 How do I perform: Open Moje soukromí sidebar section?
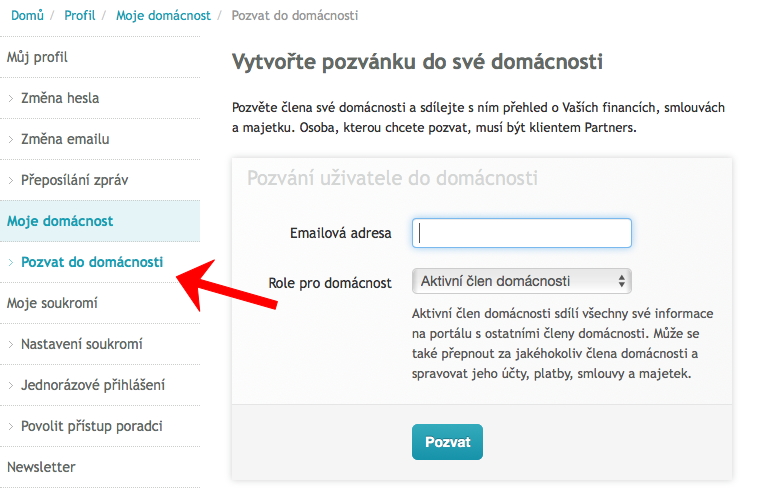(x=52, y=303)
